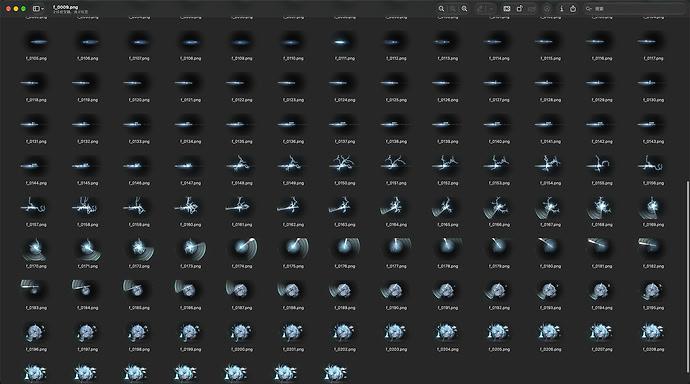Select thumbnail f_0195.png
This screenshot has height=384, width=690.
(653, 291)
